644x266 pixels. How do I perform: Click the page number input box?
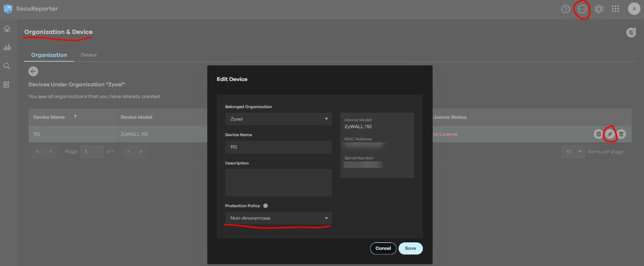click(x=92, y=151)
